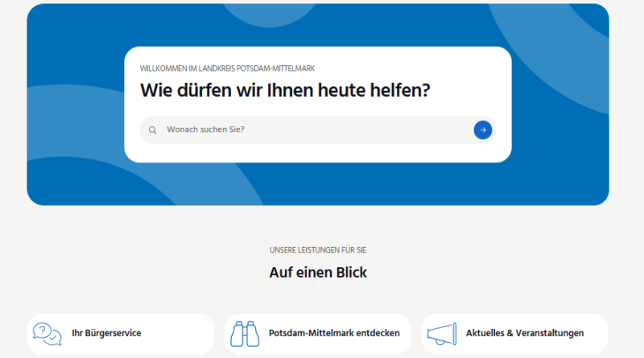Open 'Potsdam-Mittelmark entdecken' link
The width and height of the screenshot is (644, 358).
click(334, 333)
